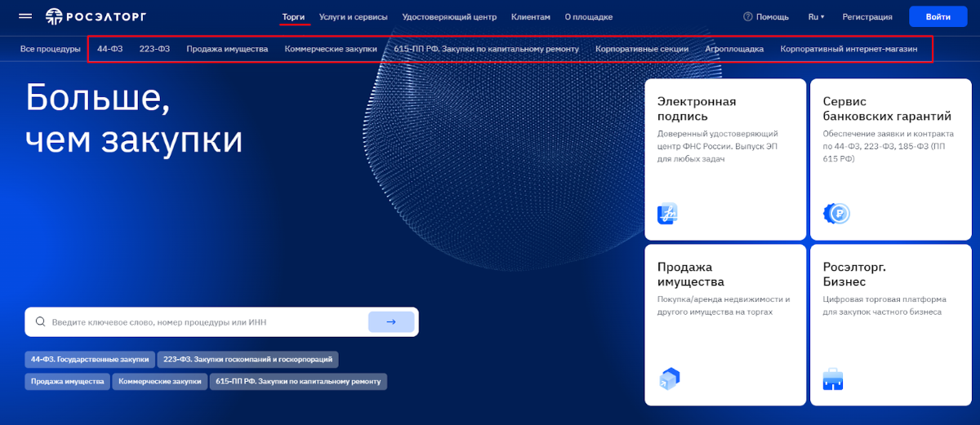Viewport: 980px width, 425px height.
Task: Click the 'Больше, чем закупки' heading
Action: click(x=134, y=118)
